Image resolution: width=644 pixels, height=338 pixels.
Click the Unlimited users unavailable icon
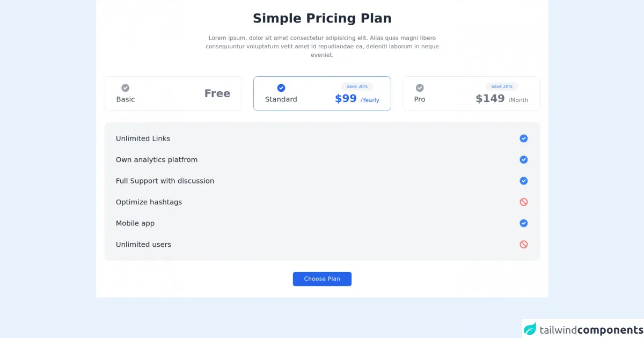[x=524, y=245]
